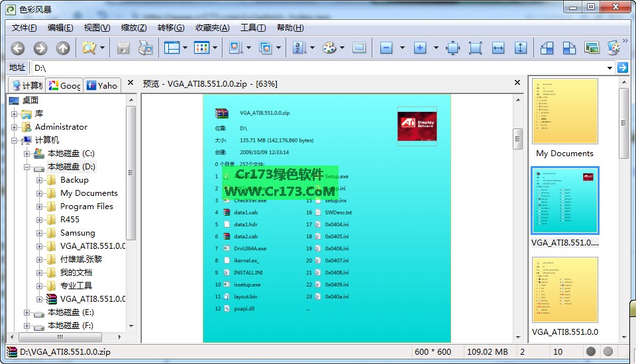
Task: Click the first image document toolbar icon
Action: (235, 48)
